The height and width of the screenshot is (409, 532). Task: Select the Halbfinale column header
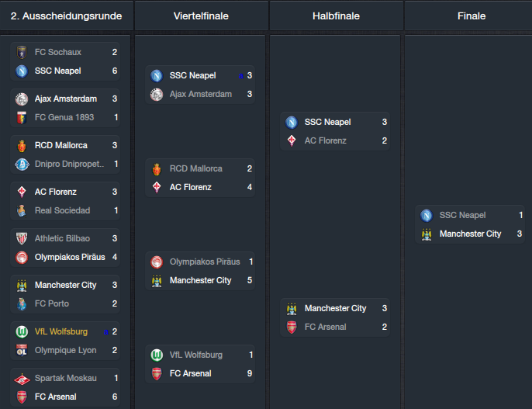click(336, 16)
